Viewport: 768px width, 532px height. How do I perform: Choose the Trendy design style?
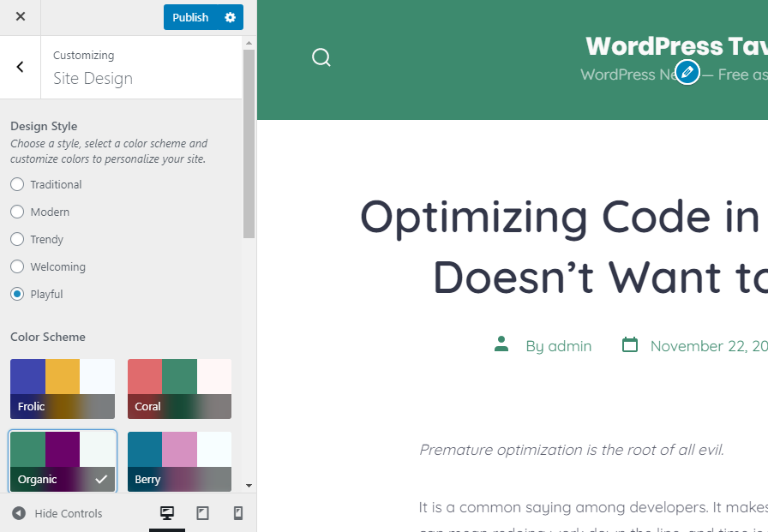17,239
